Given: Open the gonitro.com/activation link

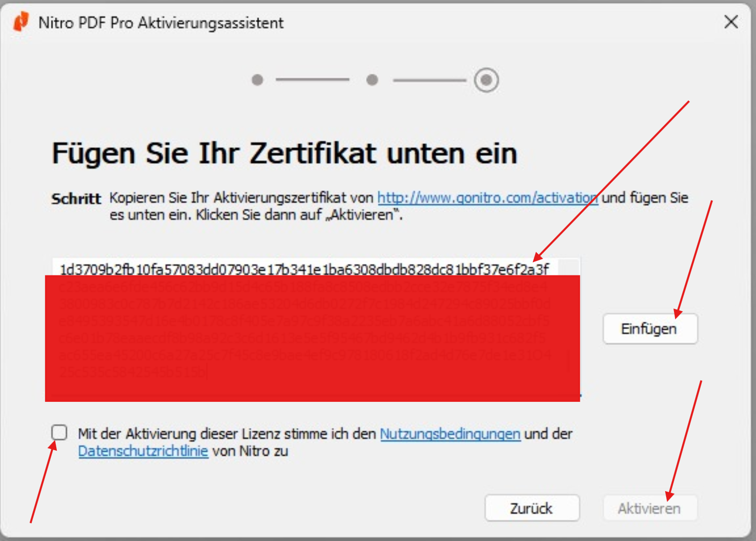Looking at the screenshot, I should [487, 198].
